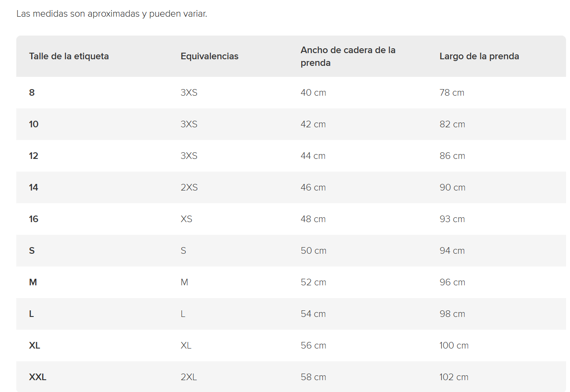
Task: Click the 'Ancho de cadera de la prenda' header
Action: click(x=348, y=56)
